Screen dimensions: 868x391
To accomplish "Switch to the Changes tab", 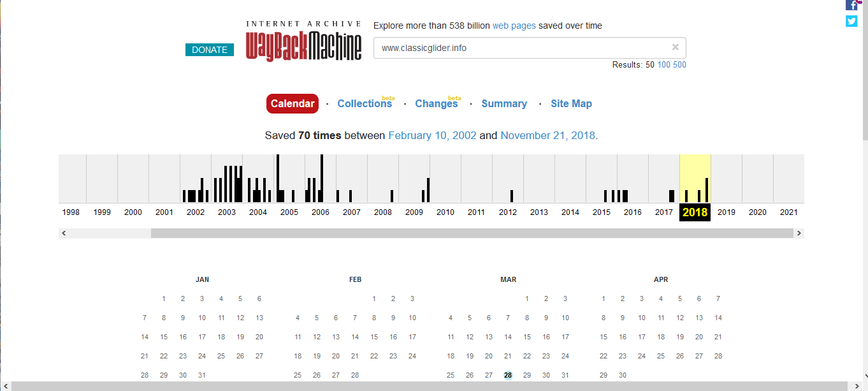I will point(436,104).
